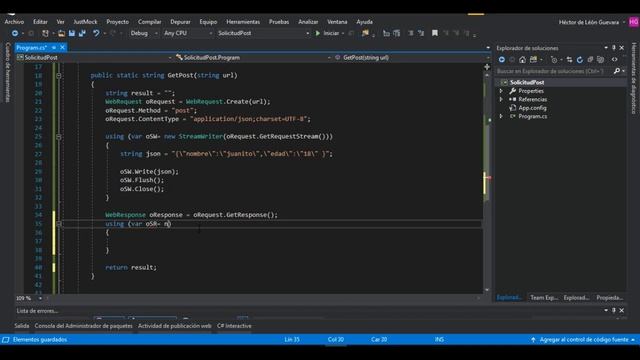Open the Propiedades tab at panel bottom
Image resolution: width=640 pixels, height=360 pixels.
pos(609,298)
